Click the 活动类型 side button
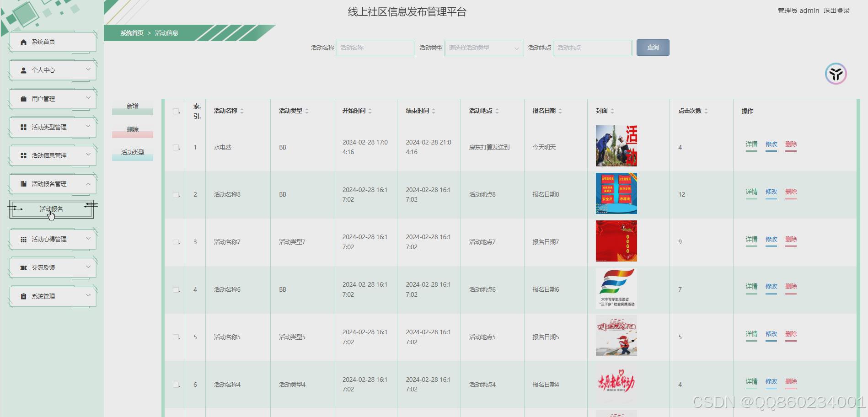This screenshot has width=868, height=417. [x=133, y=153]
